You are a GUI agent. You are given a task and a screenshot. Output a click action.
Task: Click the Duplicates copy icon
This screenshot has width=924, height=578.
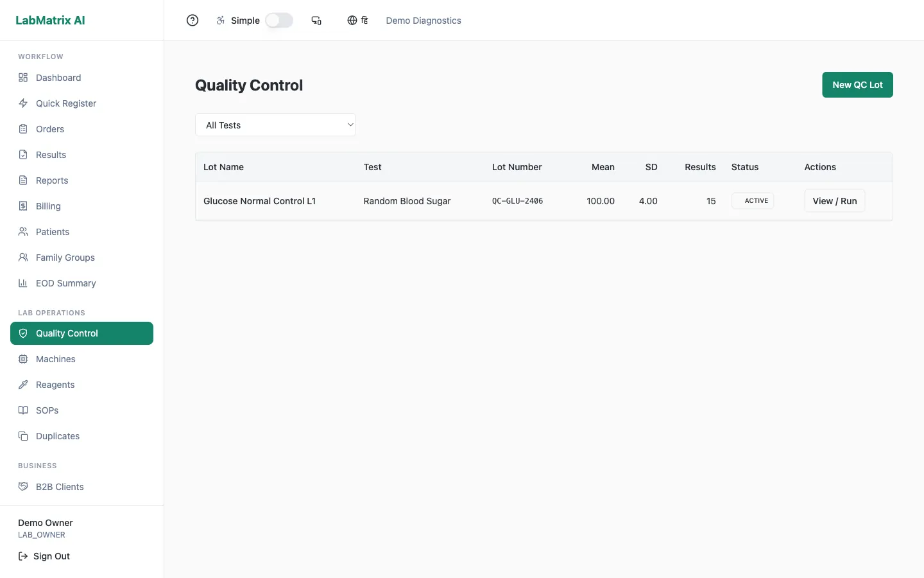(x=23, y=436)
